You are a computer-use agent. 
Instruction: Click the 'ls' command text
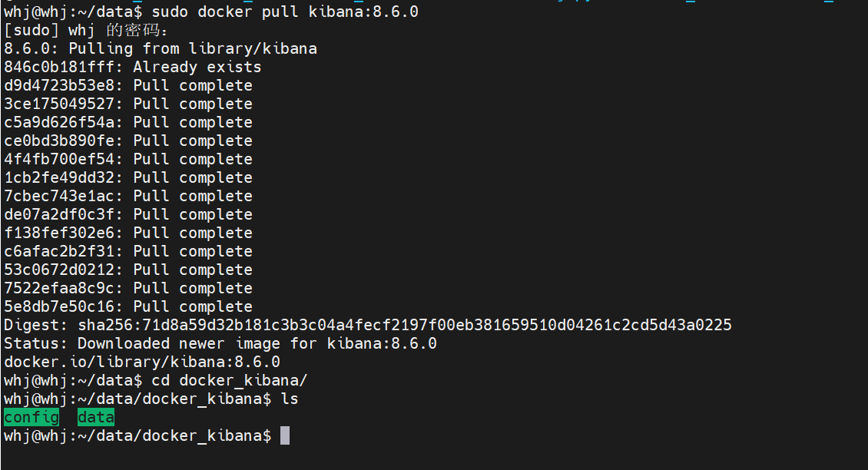point(289,399)
